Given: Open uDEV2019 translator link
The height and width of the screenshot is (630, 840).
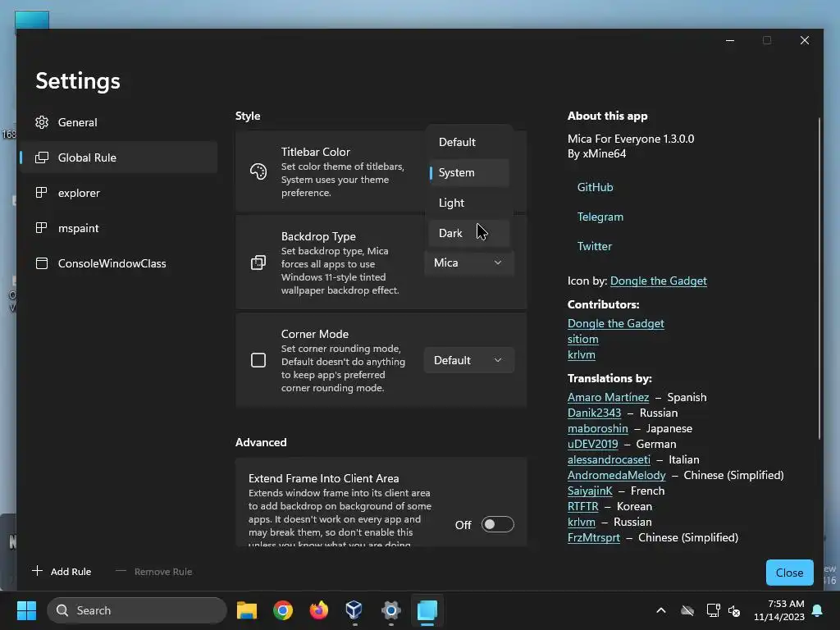Looking at the screenshot, I should [x=592, y=444].
